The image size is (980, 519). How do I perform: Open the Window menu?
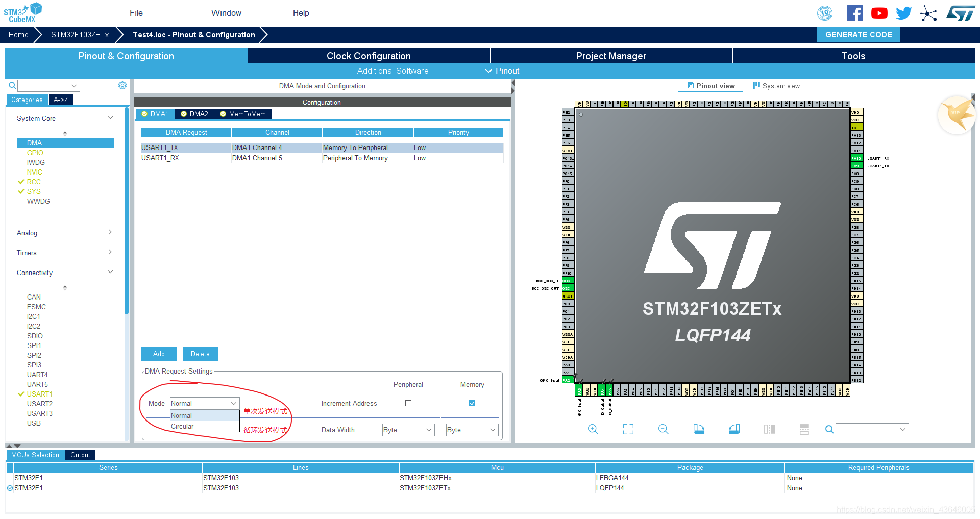point(226,13)
